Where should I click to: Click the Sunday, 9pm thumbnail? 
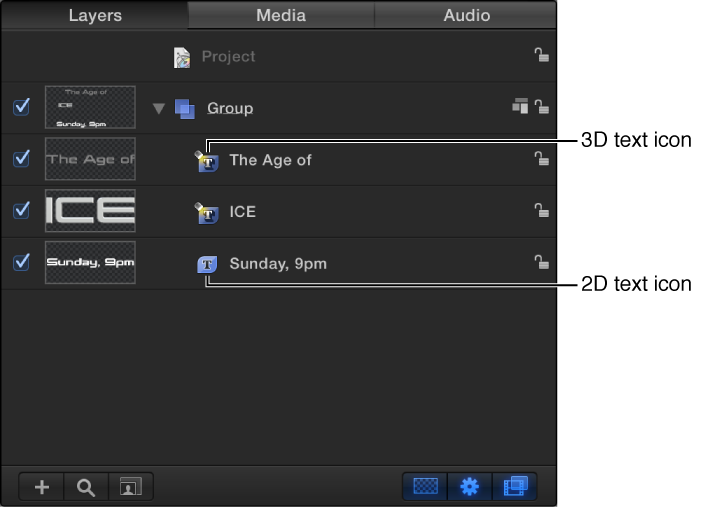[90, 262]
